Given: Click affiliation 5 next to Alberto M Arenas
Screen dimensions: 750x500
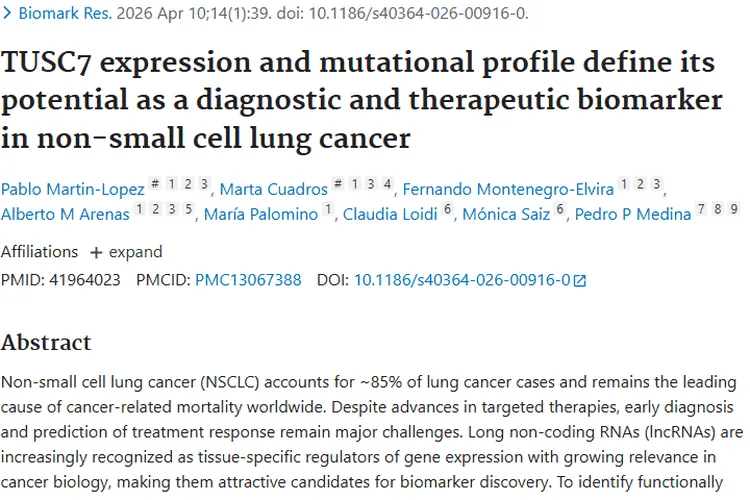Looking at the screenshot, I should [190, 210].
